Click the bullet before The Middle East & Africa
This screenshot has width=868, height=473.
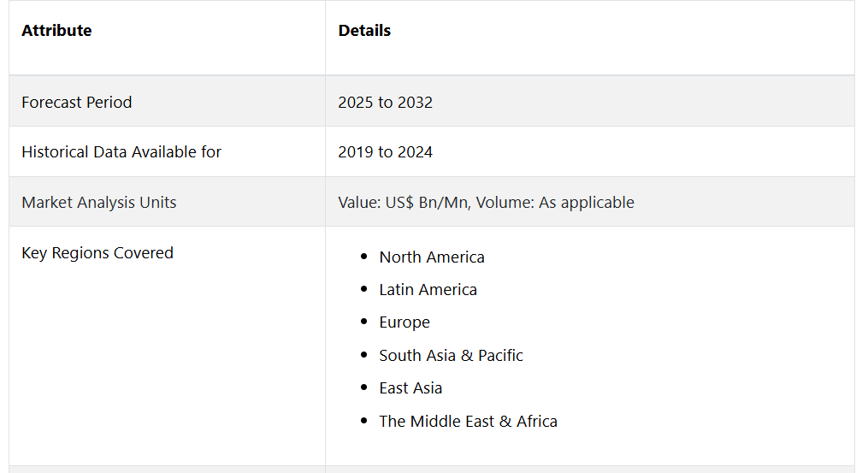tap(363, 422)
